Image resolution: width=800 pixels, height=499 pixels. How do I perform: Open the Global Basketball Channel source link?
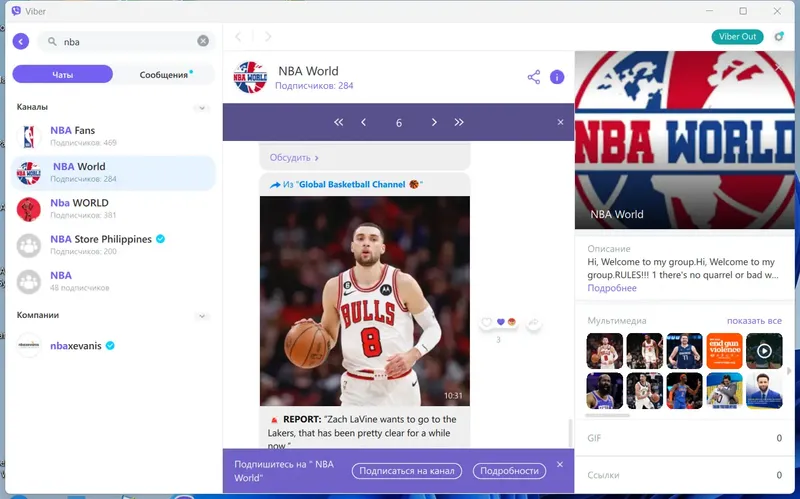point(352,184)
